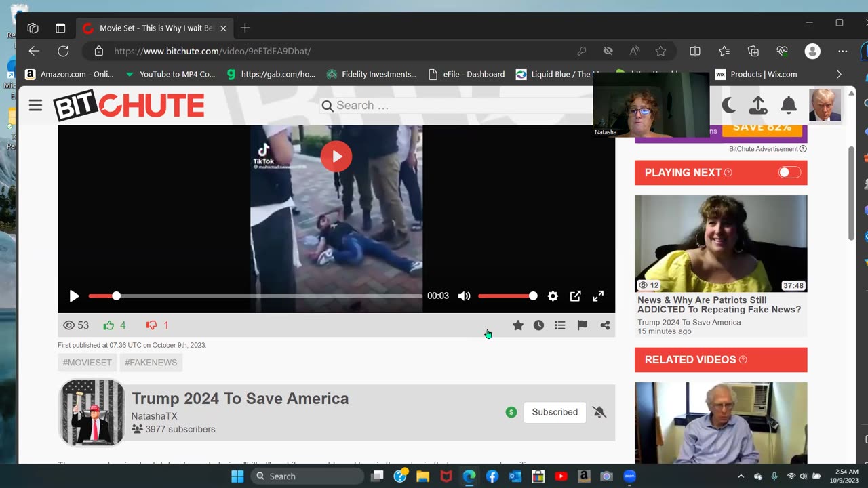Open Facebook from taskbar
868x488 pixels.
coord(492,476)
